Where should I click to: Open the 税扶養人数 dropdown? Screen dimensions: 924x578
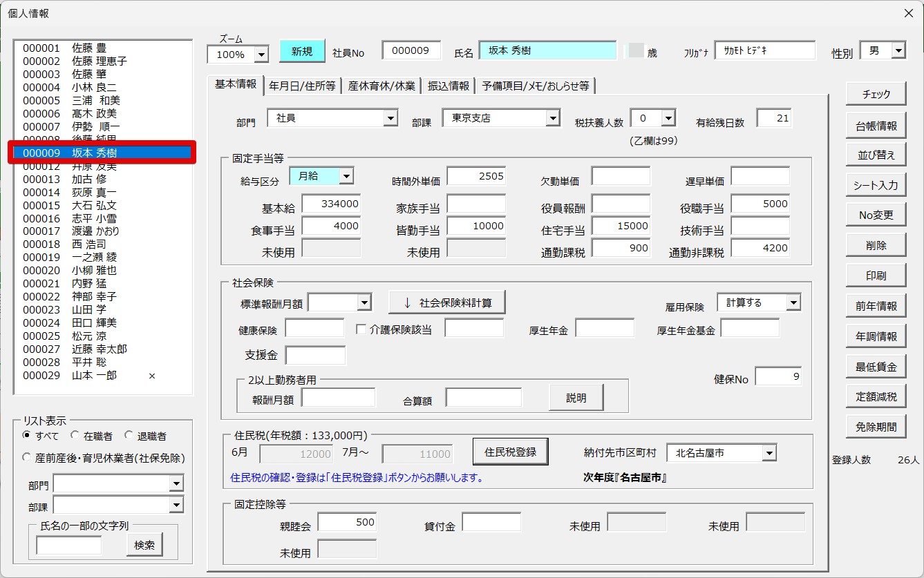pos(668,118)
